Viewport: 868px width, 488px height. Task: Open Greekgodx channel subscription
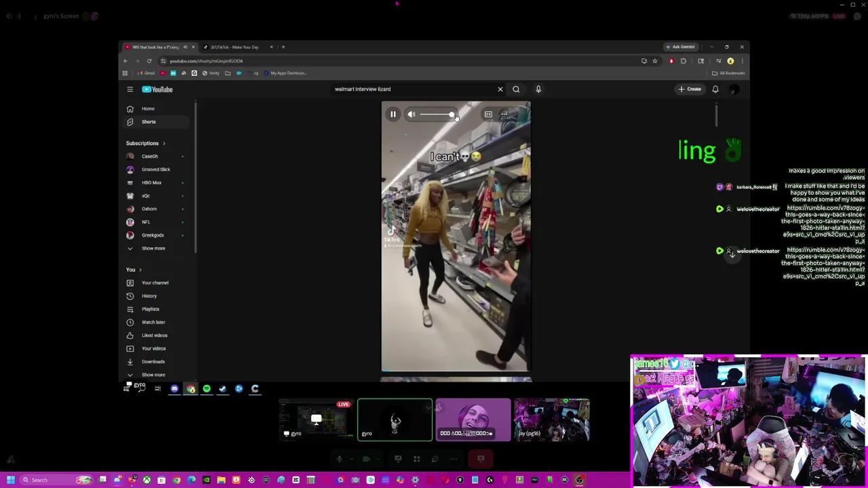[x=155, y=235]
